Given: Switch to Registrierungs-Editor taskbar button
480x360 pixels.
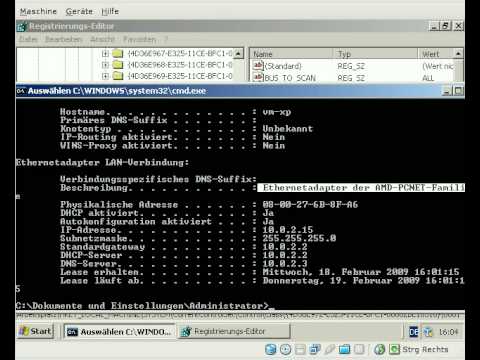Looking at the screenshot, I should click(234, 332).
